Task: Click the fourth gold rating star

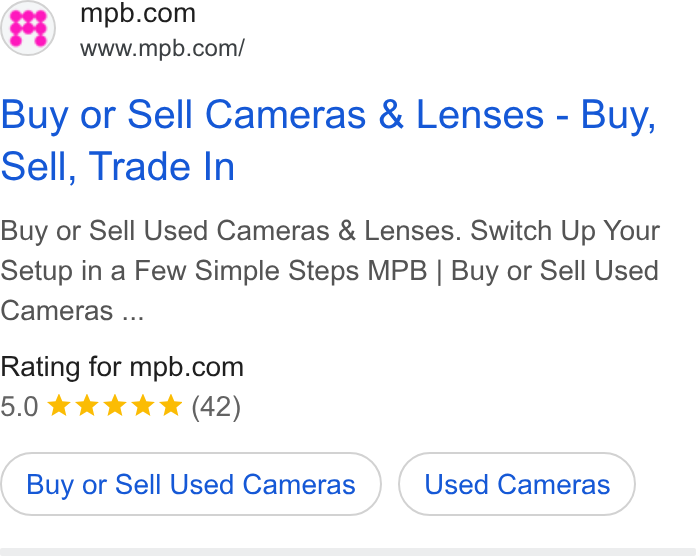Action: (143, 406)
